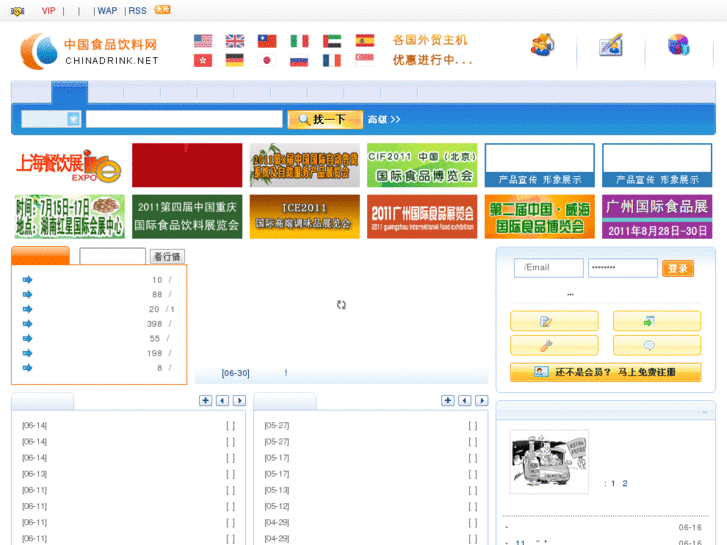
Task: Click the WAP link in top bar
Action: point(107,11)
